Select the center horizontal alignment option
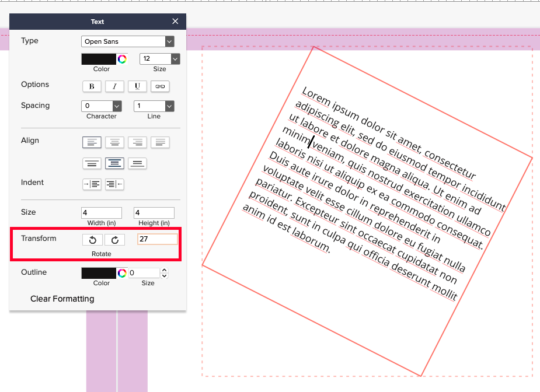 click(114, 142)
